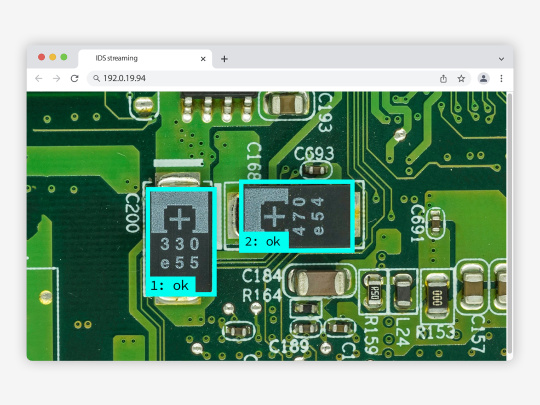This screenshot has width=540, height=405.
Task: Click the R159 silkscreen label
Action: point(371,335)
